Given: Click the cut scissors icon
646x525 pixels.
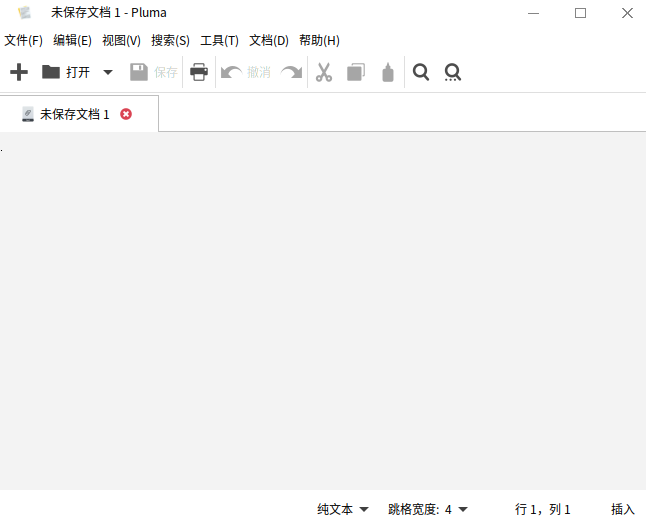Looking at the screenshot, I should pyautogui.click(x=324, y=72).
